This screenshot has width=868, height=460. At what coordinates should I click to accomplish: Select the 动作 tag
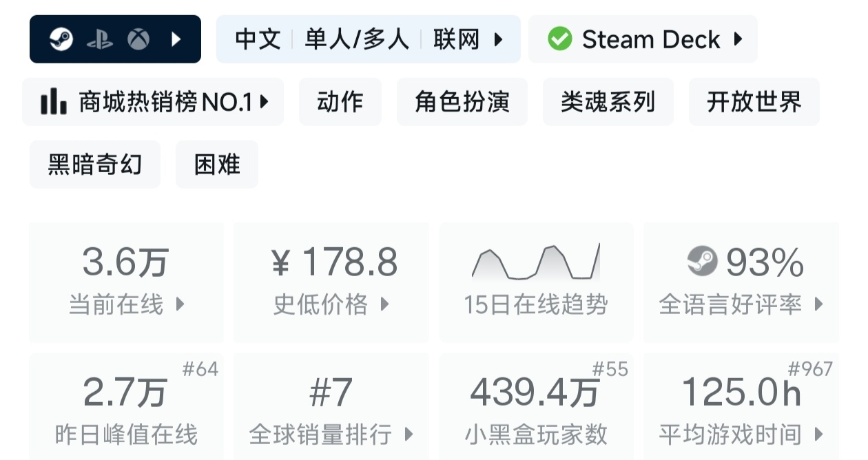pyautogui.click(x=340, y=102)
